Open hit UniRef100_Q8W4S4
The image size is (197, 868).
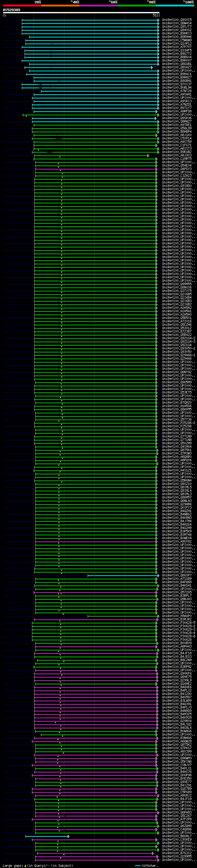pyautogui.click(x=177, y=23)
